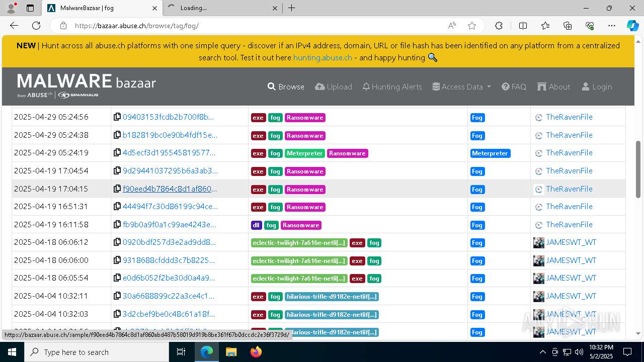The image size is (644, 362).
Task: Click Ransomware tag on 09403153 row
Action: (x=305, y=118)
